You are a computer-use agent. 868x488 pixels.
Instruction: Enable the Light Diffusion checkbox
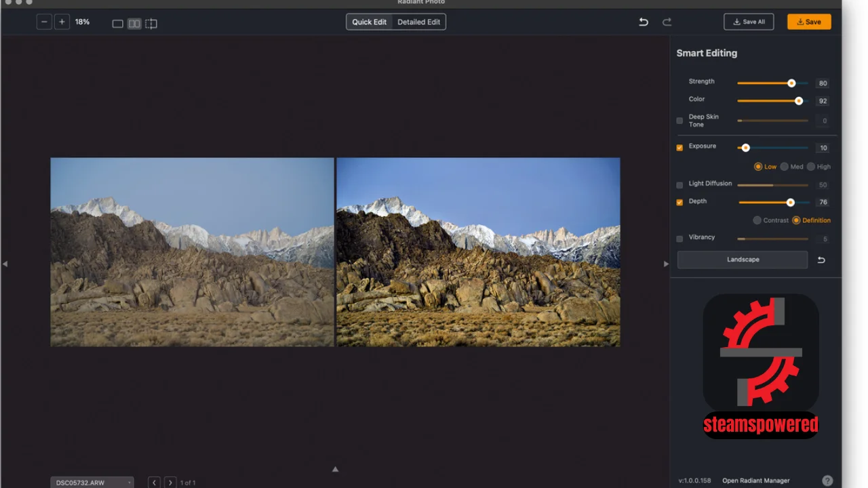(679, 184)
